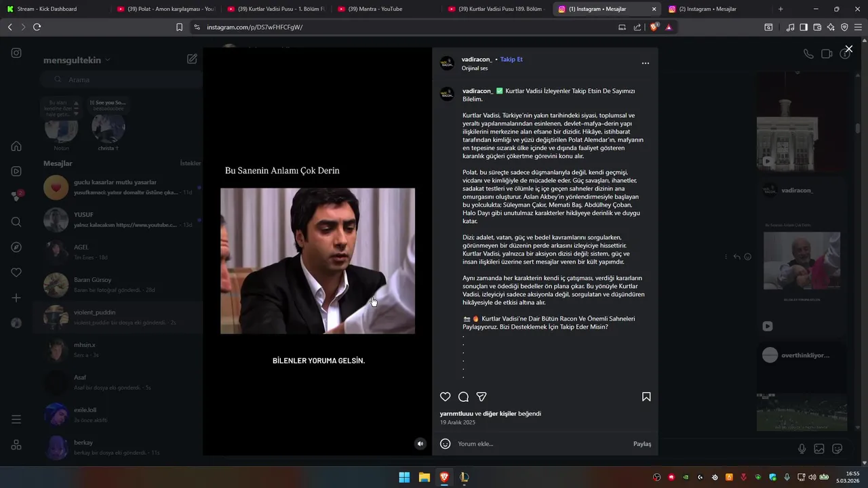The width and height of the screenshot is (868, 488).
Task: Compose a new message with the pencil icon
Action: 192,59
